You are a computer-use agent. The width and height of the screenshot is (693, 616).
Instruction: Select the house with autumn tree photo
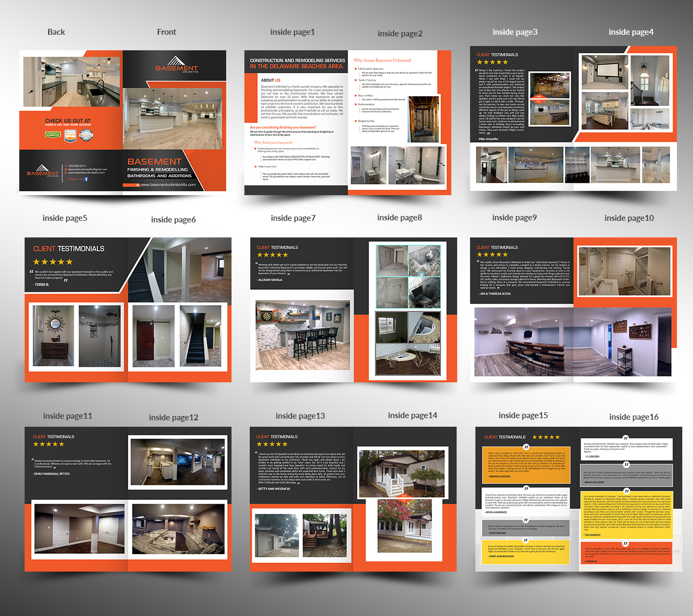point(405,526)
